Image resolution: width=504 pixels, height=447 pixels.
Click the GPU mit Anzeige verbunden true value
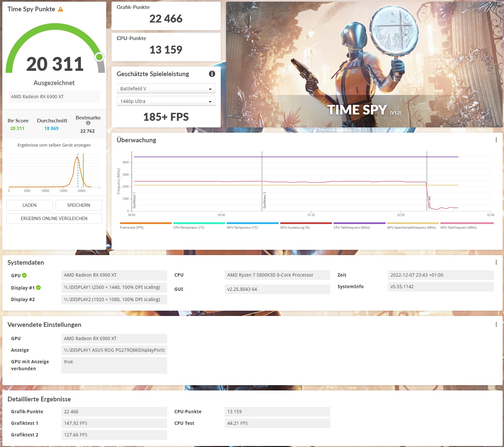point(114,365)
